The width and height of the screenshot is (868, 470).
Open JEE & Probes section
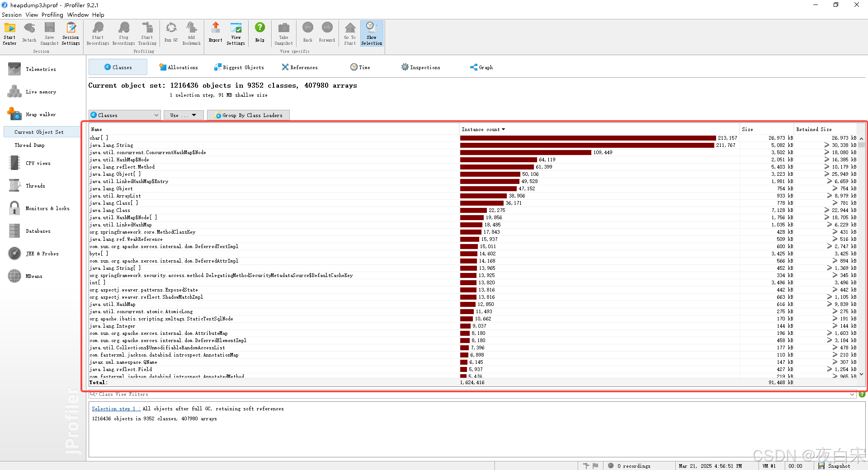[x=42, y=254]
